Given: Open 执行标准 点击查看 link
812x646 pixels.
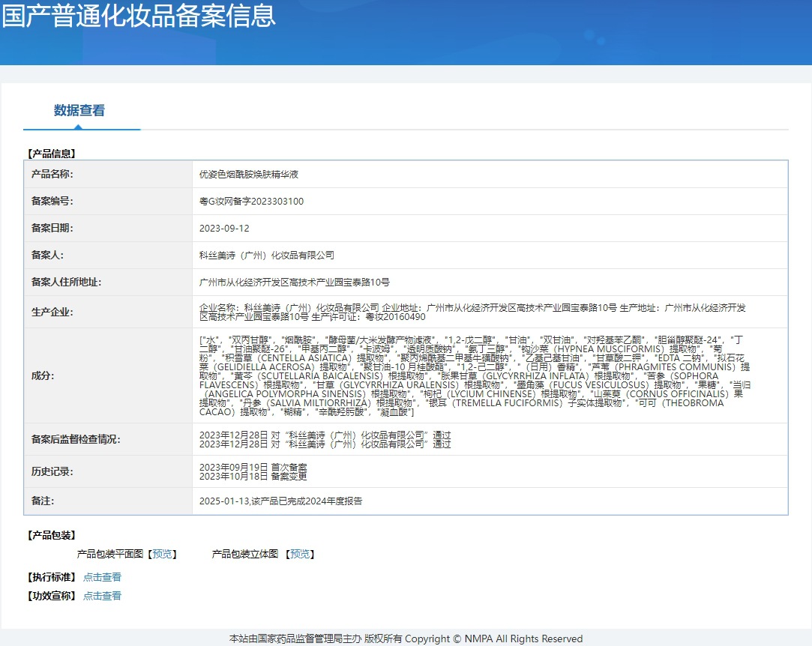Looking at the screenshot, I should tap(102, 576).
